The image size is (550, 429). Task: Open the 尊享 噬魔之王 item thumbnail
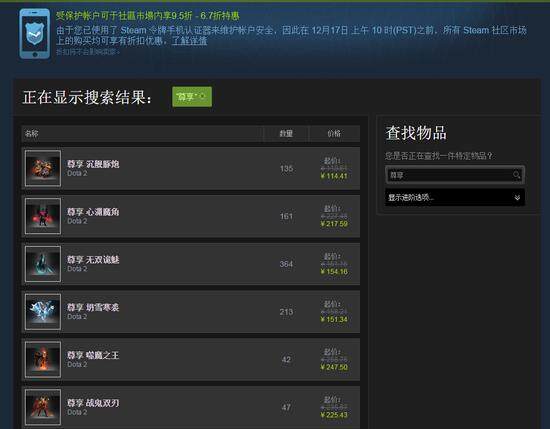[43, 359]
